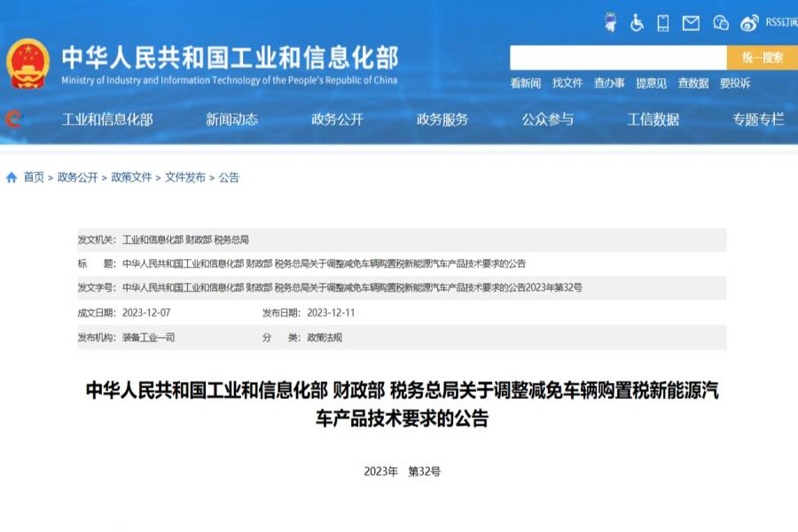Screen dimensions: 798x532
Task: Click the RSS订阅 link
Action: point(782,22)
